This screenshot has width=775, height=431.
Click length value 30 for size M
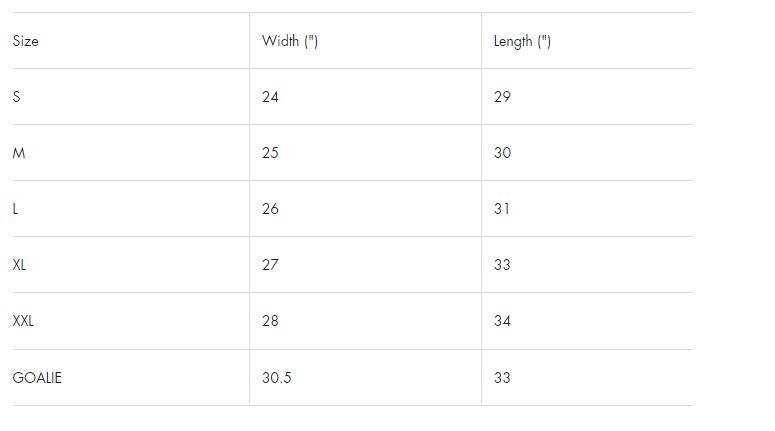[x=503, y=153]
